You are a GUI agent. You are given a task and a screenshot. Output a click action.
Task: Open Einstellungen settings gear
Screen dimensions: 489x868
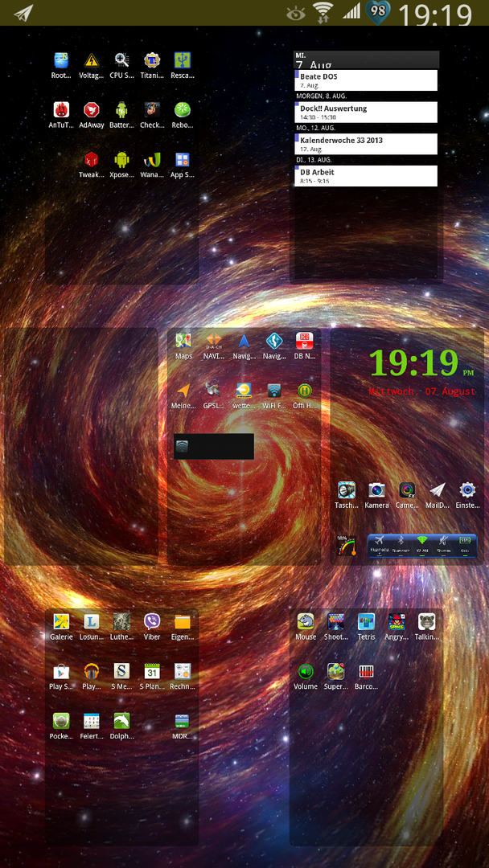(x=467, y=490)
